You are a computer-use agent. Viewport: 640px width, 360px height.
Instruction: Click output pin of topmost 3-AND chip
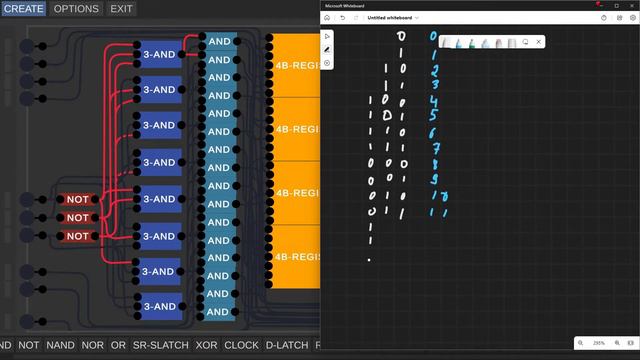pos(182,54)
